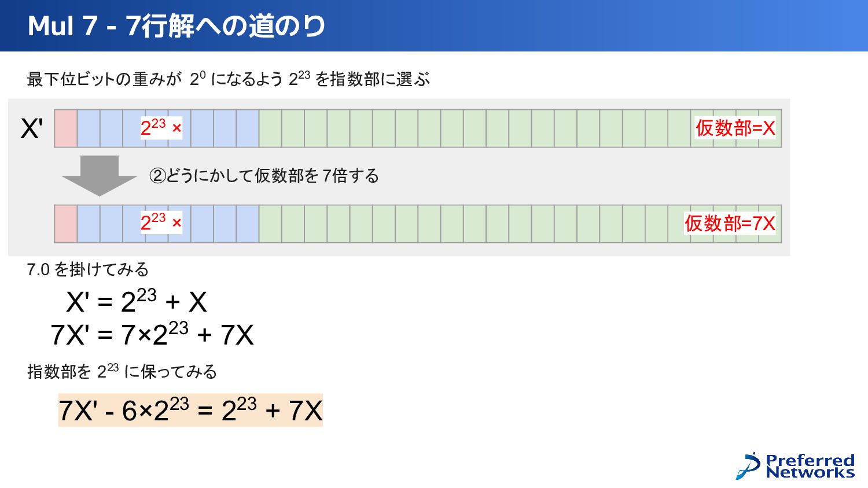Click the first green mantissa bit of X'
The width and height of the screenshot is (868, 488).
click(x=270, y=128)
